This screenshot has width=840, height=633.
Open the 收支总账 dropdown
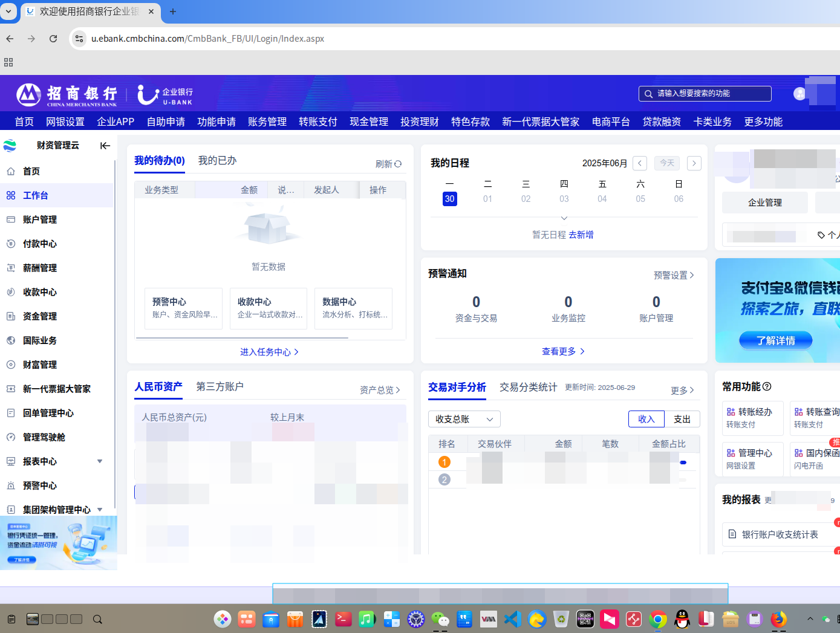tap(464, 419)
